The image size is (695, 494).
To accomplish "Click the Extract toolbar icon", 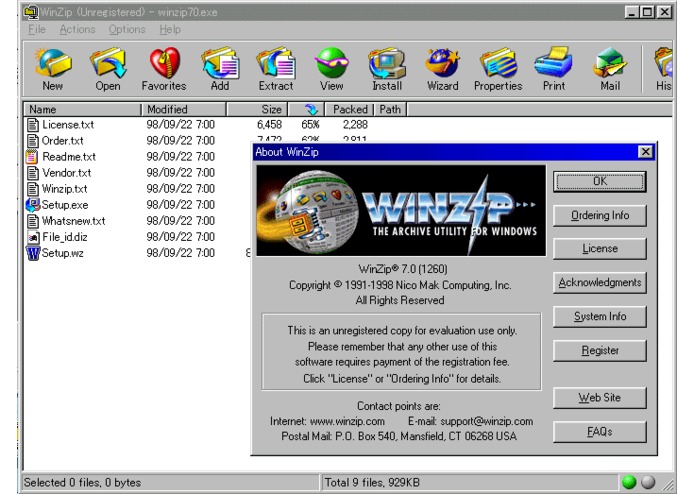I will (276, 63).
